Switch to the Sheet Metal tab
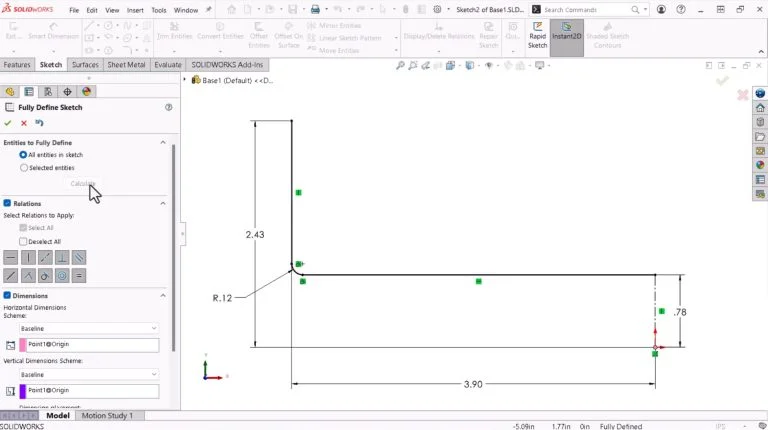The width and height of the screenshot is (768, 430). (x=126, y=64)
